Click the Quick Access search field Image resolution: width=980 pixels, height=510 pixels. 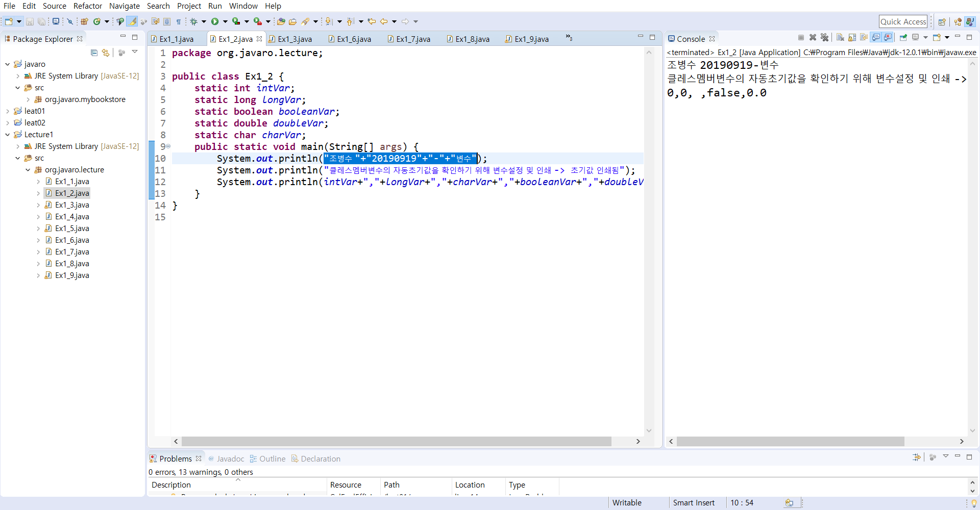903,21
